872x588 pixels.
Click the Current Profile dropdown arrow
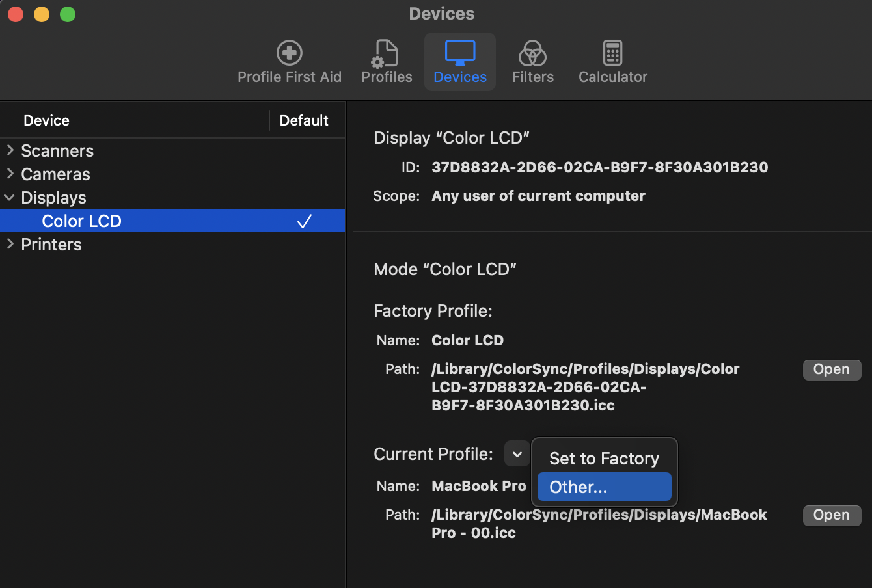517,454
